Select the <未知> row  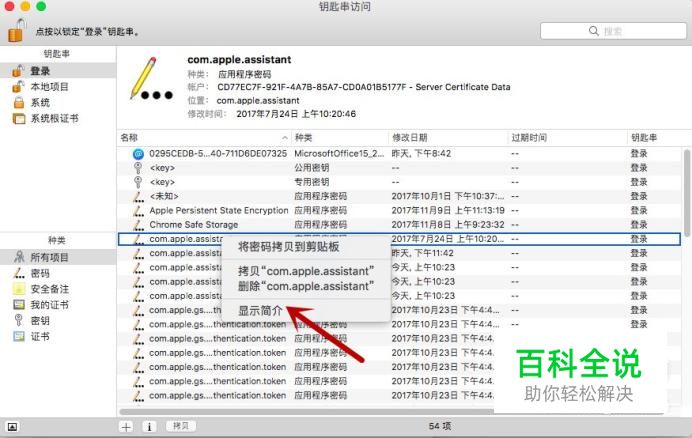click(x=399, y=196)
